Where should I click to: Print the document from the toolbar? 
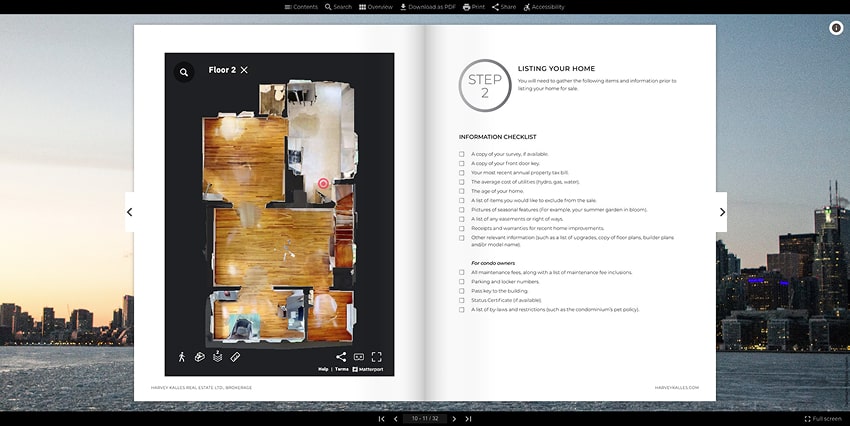point(474,7)
